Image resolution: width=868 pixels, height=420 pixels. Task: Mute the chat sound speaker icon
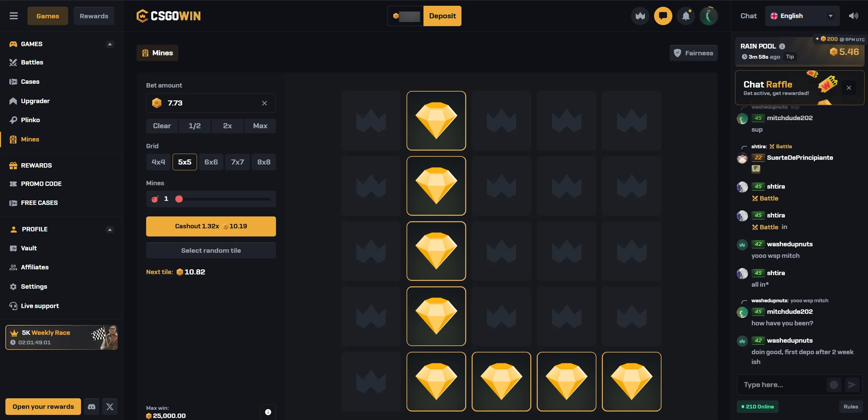(853, 16)
